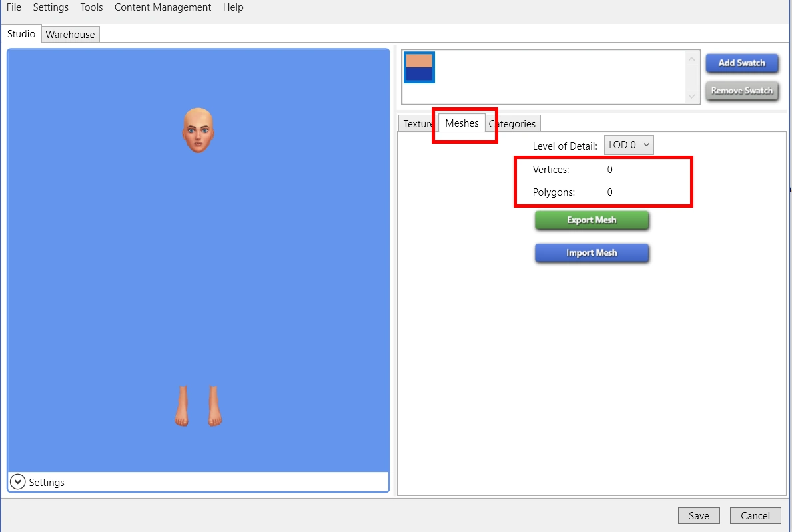
Task: Switch to the Studio tab
Action: (x=21, y=34)
